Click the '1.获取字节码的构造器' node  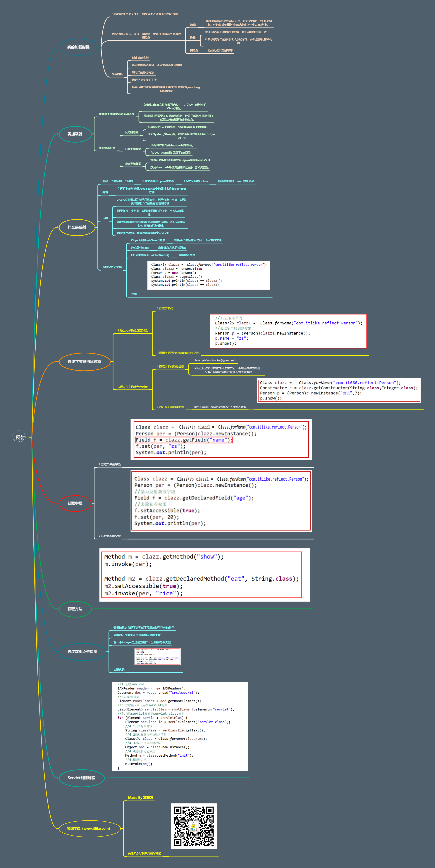click(170, 366)
